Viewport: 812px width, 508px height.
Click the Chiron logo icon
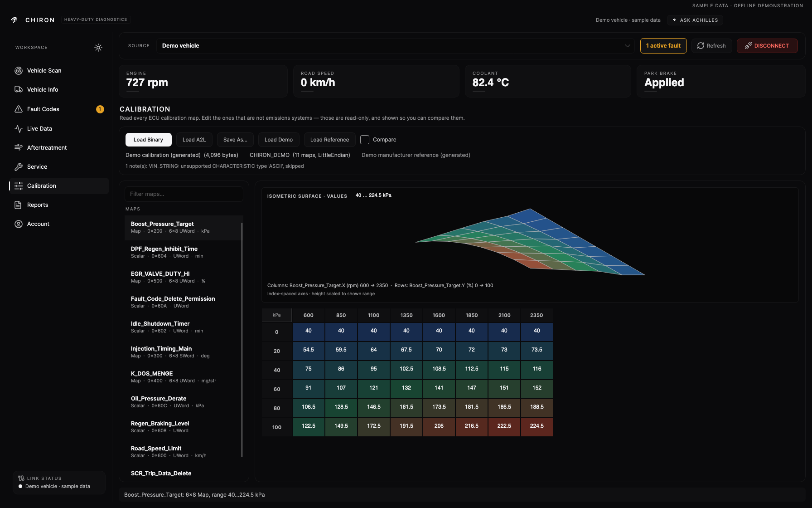coord(14,20)
